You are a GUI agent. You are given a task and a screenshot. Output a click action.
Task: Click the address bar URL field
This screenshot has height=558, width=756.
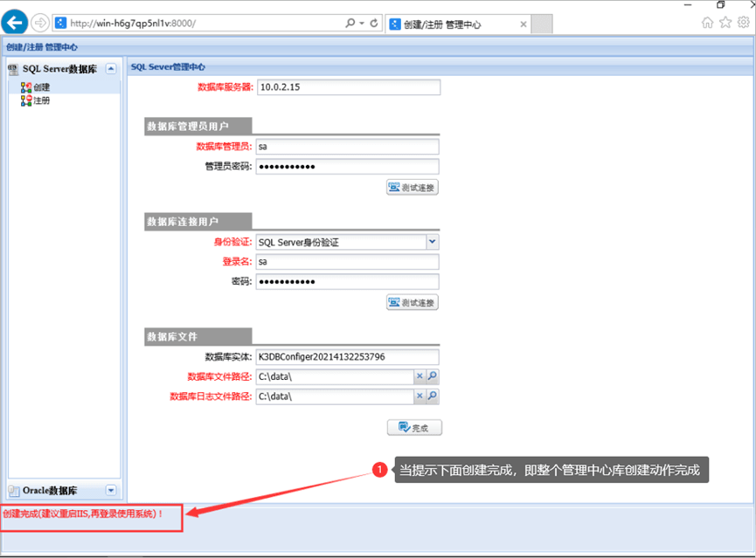tap(205, 23)
